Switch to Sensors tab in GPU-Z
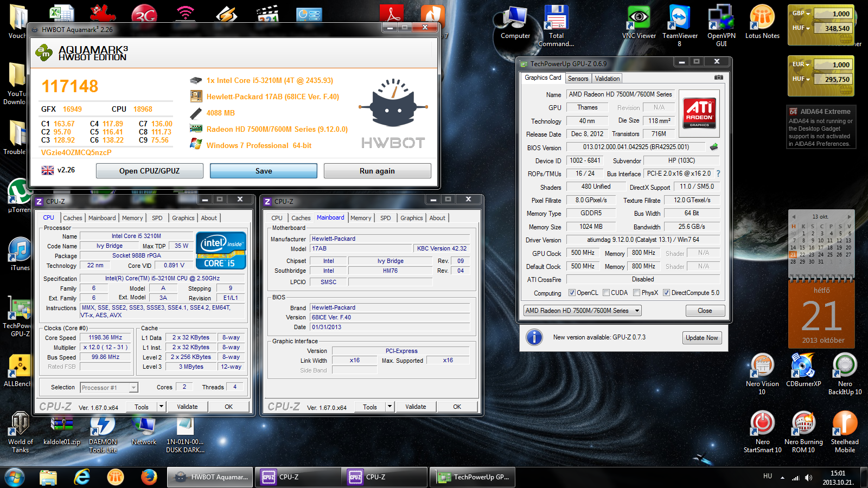868x488 pixels. pyautogui.click(x=578, y=79)
